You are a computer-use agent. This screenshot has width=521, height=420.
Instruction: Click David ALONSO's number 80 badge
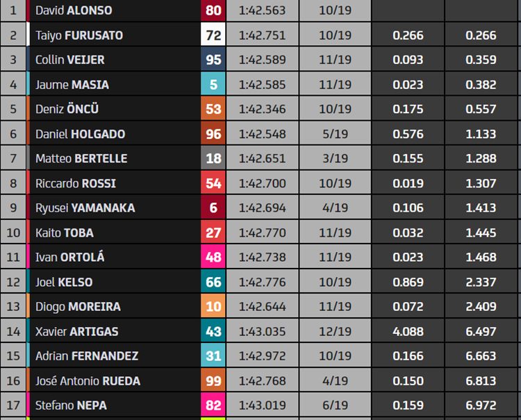(x=213, y=10)
